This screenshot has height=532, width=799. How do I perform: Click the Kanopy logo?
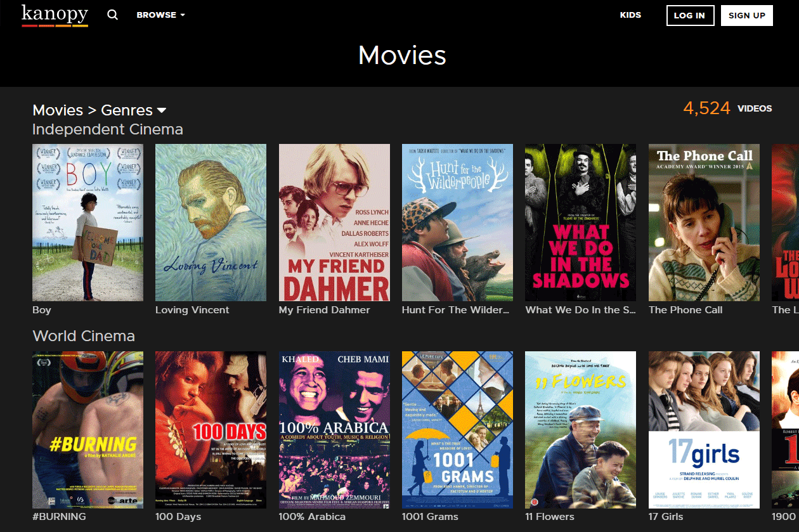[x=55, y=15]
